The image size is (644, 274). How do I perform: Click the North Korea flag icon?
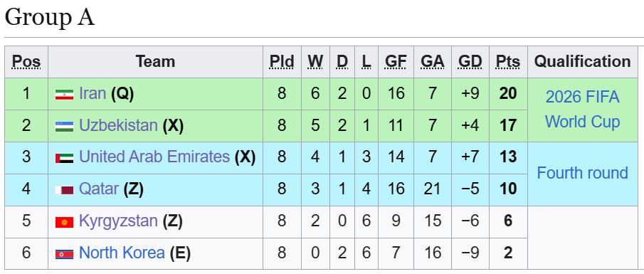coord(64,254)
